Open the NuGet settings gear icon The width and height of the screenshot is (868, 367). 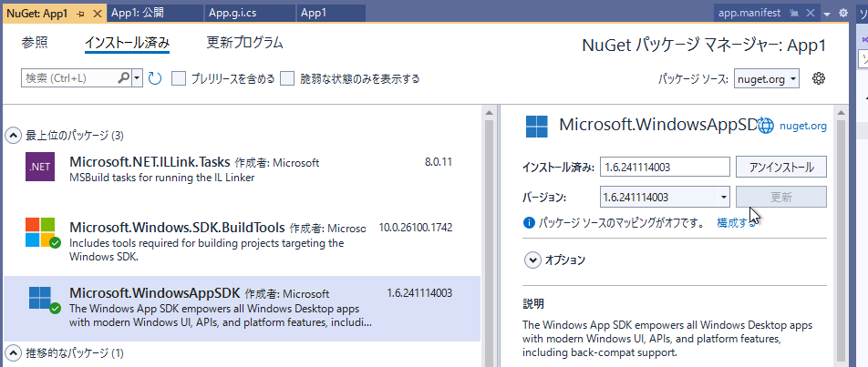[x=819, y=78]
